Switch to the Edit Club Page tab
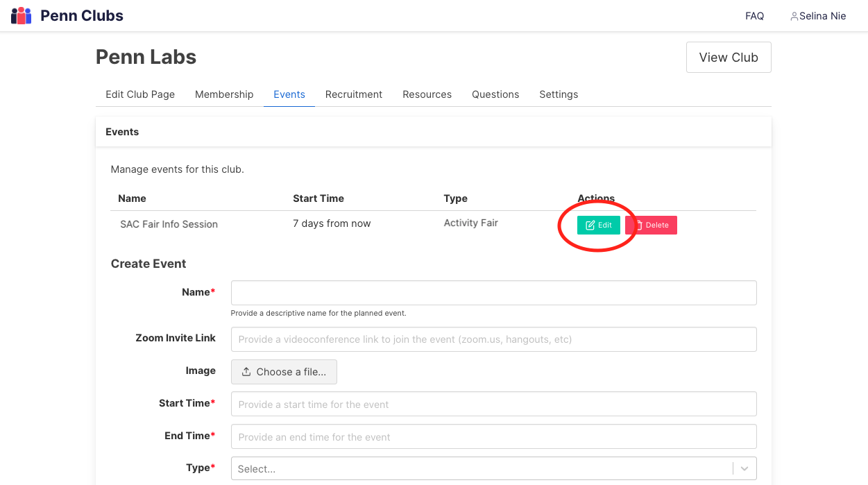This screenshot has width=868, height=485. [x=140, y=94]
